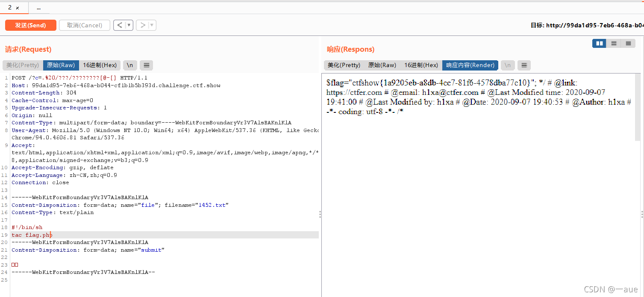Switch the request view to Hex

pyautogui.click(x=100, y=65)
